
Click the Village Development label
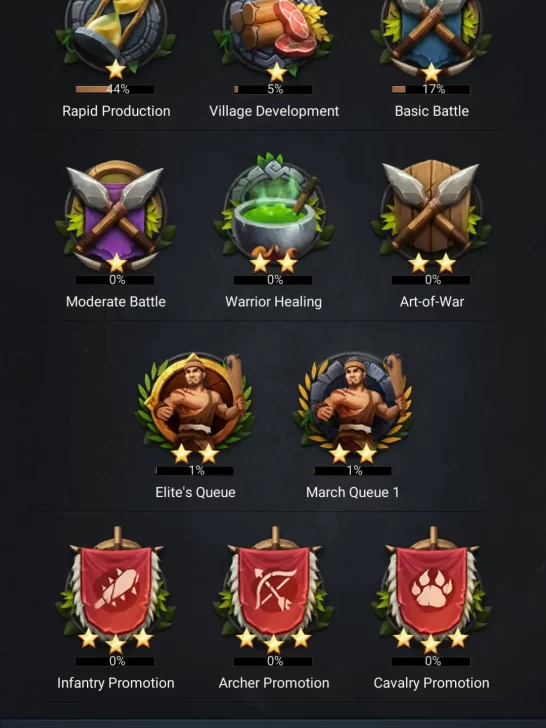[x=274, y=111]
